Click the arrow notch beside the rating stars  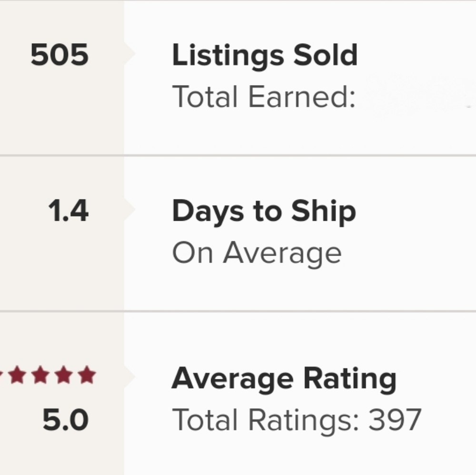click(x=129, y=376)
